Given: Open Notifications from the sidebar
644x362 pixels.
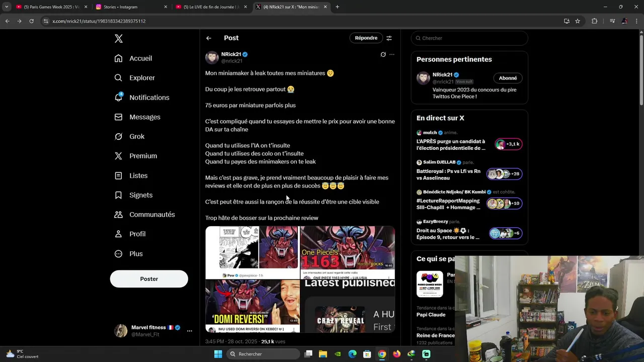Looking at the screenshot, I should (x=142, y=98).
